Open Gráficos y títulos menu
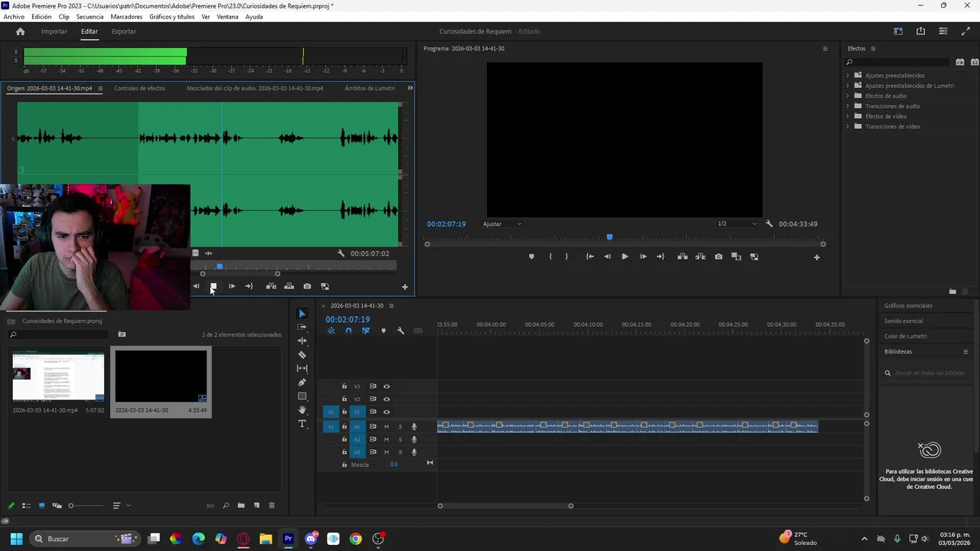 [x=171, y=17]
